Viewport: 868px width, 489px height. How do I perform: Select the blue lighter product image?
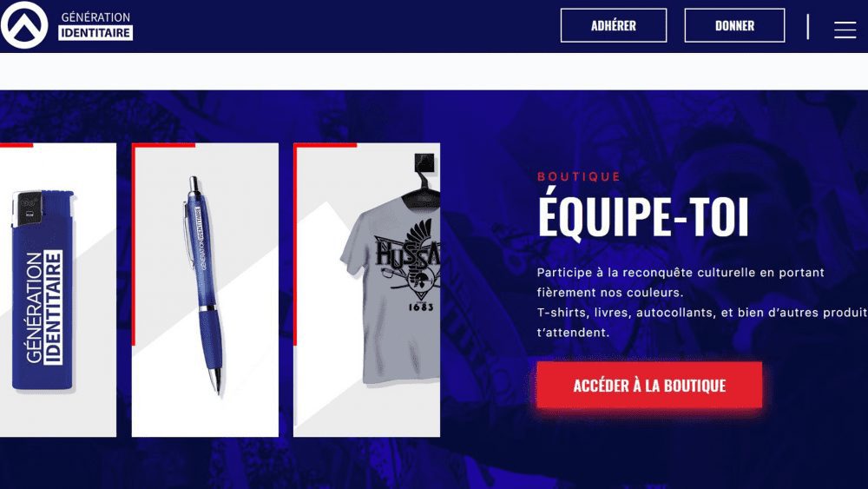click(x=43, y=289)
